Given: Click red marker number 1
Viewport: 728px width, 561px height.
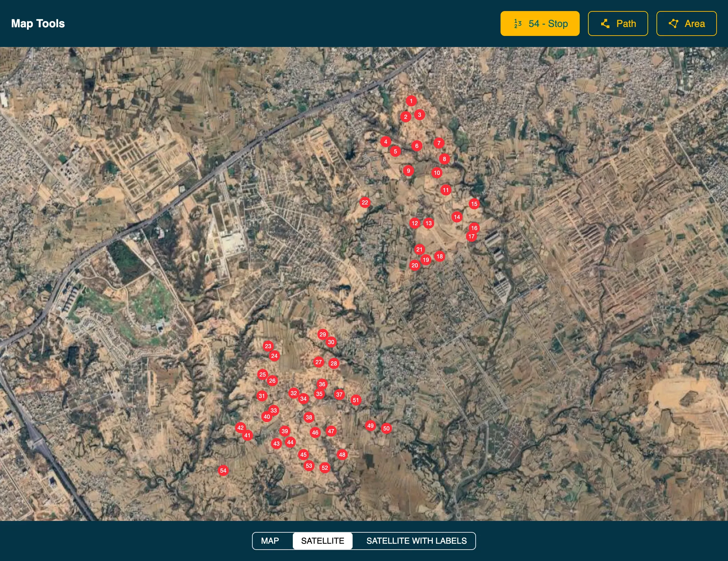Looking at the screenshot, I should (411, 101).
